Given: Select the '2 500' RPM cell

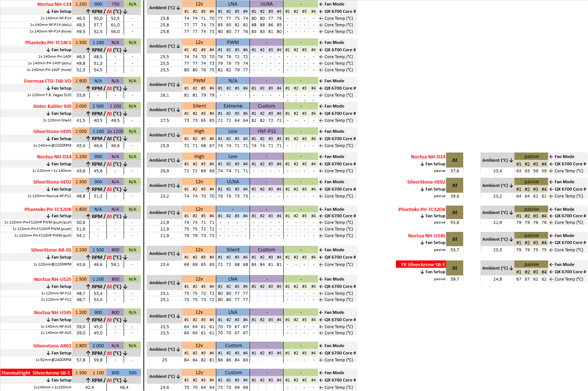Looking at the screenshot, I should tap(98, 106).
